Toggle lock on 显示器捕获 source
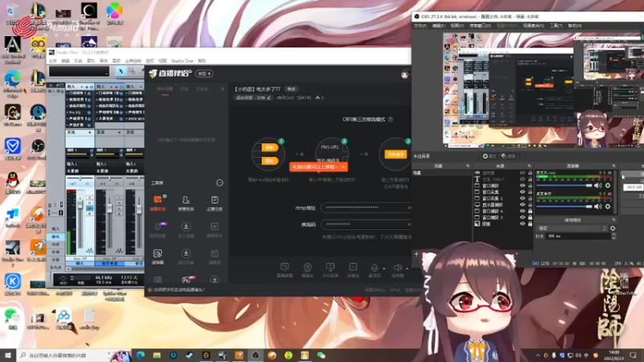 point(530,205)
